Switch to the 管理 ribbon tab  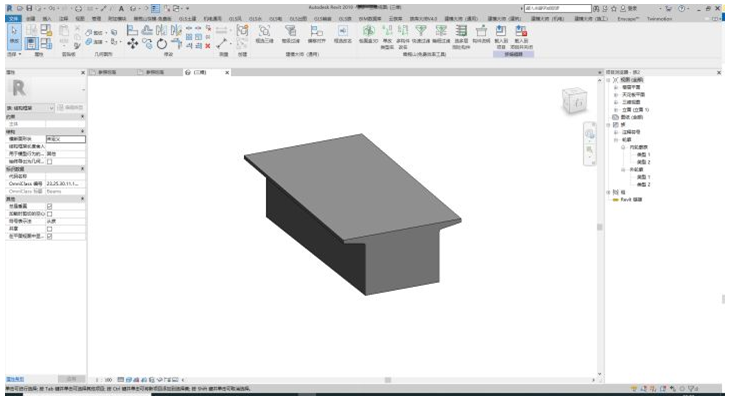(97, 19)
